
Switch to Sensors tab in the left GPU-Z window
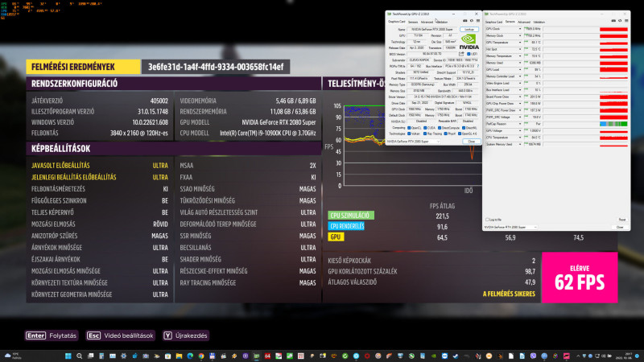pos(413,22)
